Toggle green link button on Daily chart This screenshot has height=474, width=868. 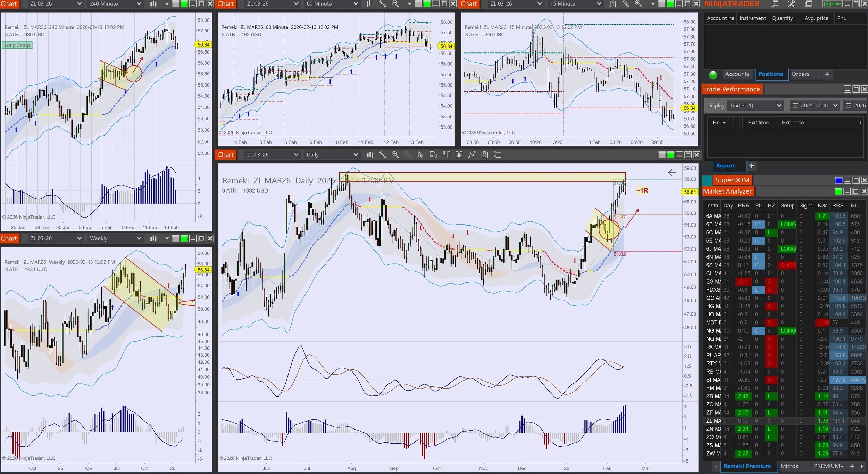click(671, 155)
